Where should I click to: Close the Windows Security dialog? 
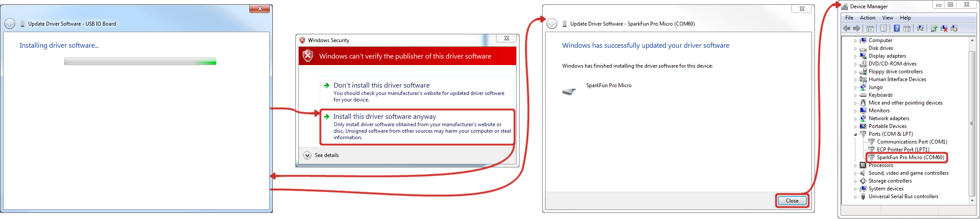point(507,38)
